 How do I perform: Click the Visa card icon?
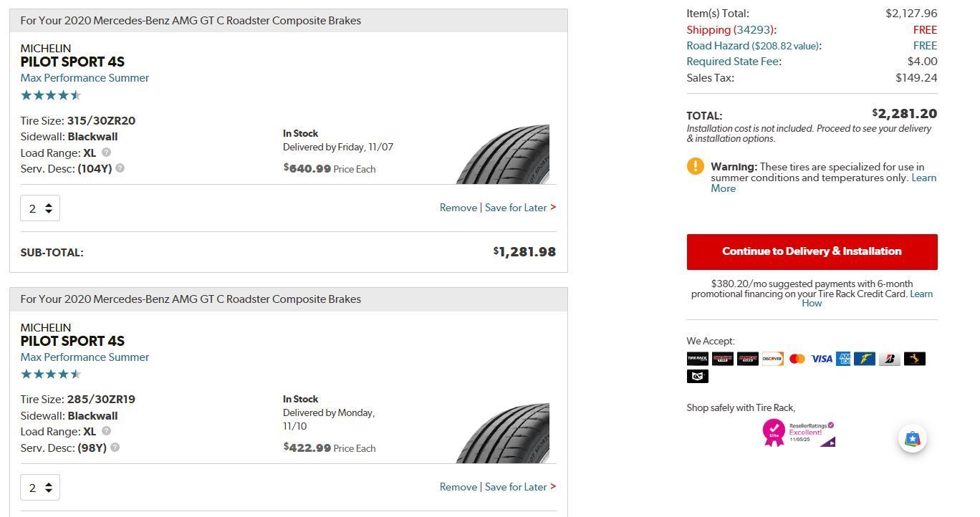(x=821, y=359)
